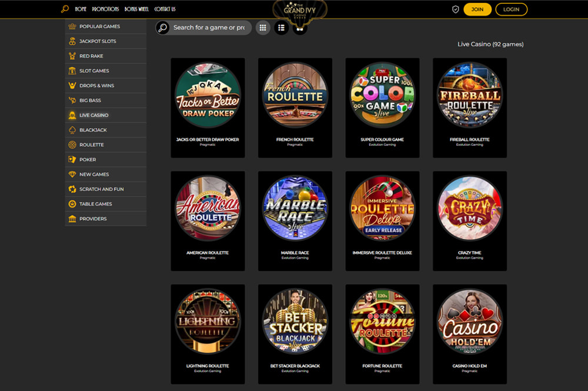The height and width of the screenshot is (391, 588).
Task: Open Marble Race live game thumbnail
Action: coord(295,208)
